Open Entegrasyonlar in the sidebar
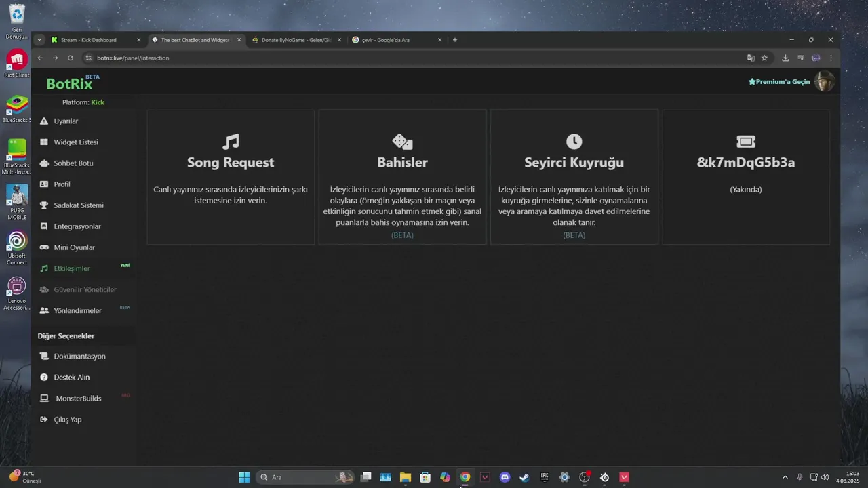This screenshot has height=488, width=868. point(77,226)
